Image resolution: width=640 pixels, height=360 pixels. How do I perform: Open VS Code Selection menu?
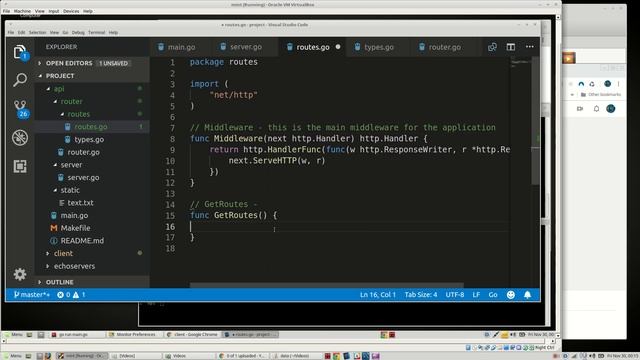pos(37,33)
